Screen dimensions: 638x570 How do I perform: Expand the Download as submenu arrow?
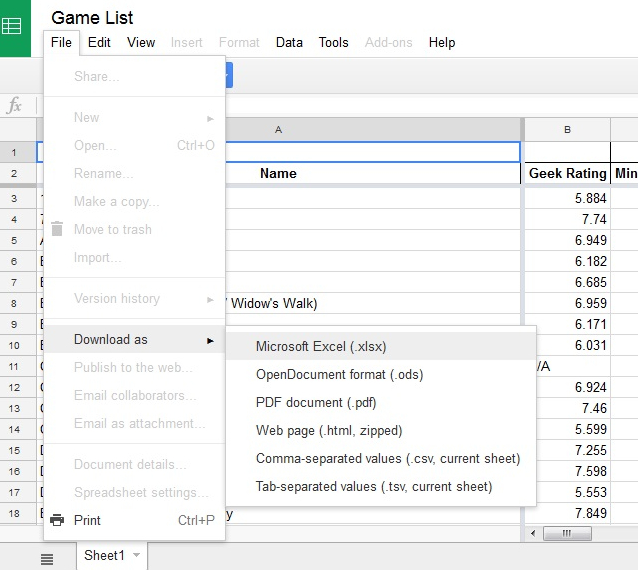[210, 340]
